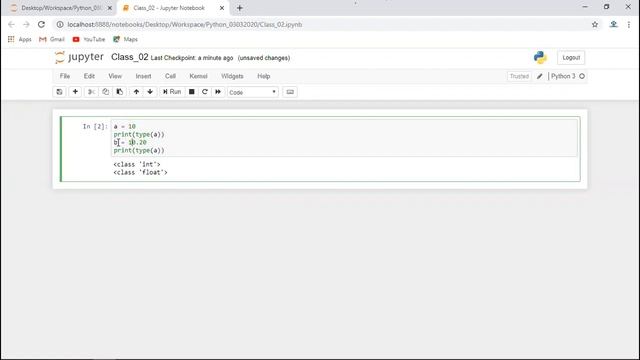
Task: Open YouTube bookmark
Action: click(89, 39)
